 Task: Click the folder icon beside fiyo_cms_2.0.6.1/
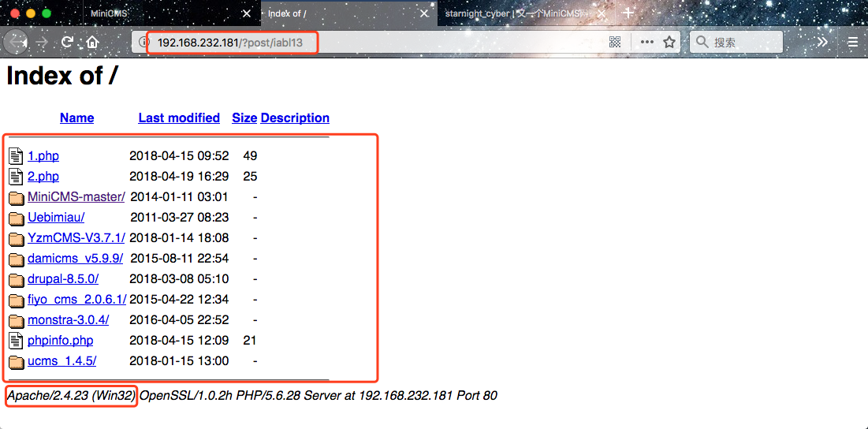point(17,300)
